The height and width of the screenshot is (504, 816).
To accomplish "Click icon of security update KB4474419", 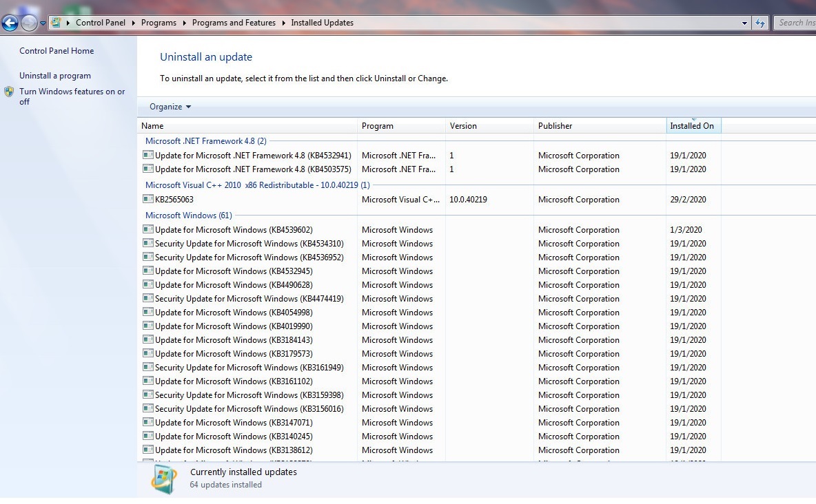I will point(147,298).
